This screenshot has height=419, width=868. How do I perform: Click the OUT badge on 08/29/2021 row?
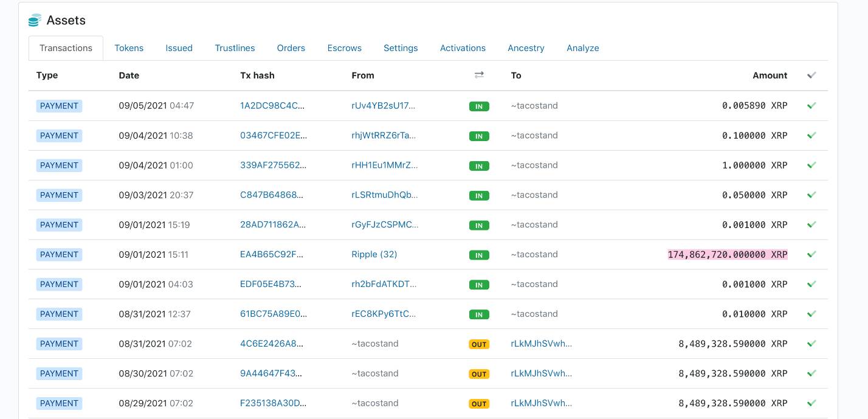point(479,404)
